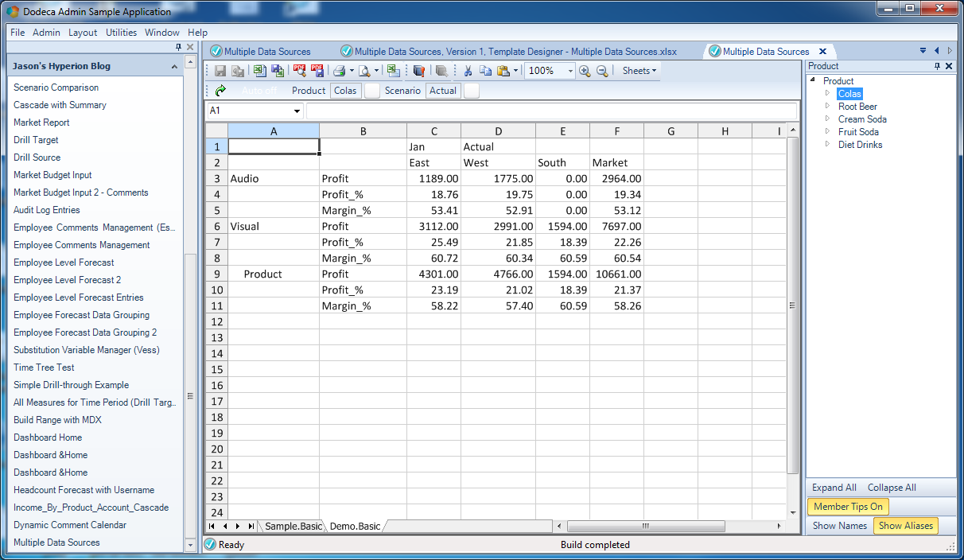
Task: Click the Expand All button
Action: click(834, 488)
